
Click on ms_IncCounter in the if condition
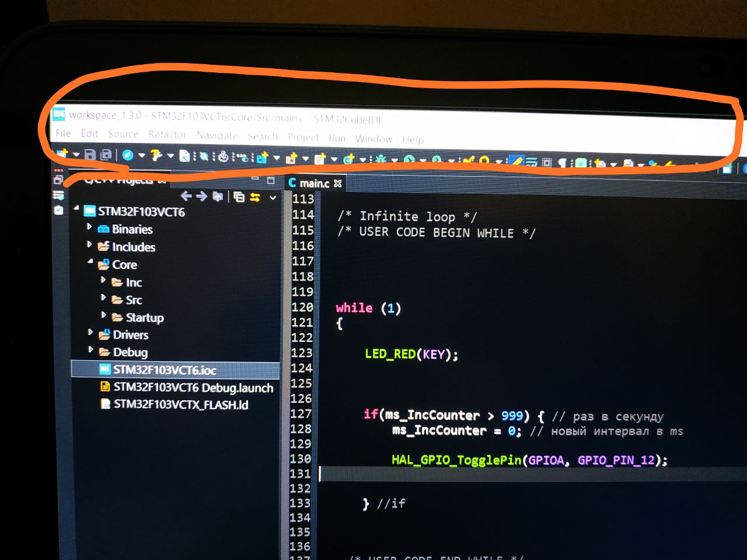(x=431, y=415)
